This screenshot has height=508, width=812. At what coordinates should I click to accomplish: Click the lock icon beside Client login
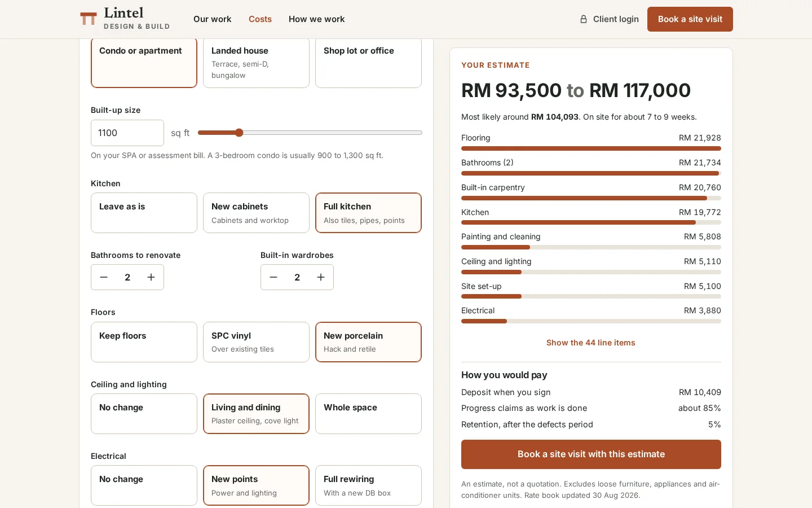click(x=584, y=19)
